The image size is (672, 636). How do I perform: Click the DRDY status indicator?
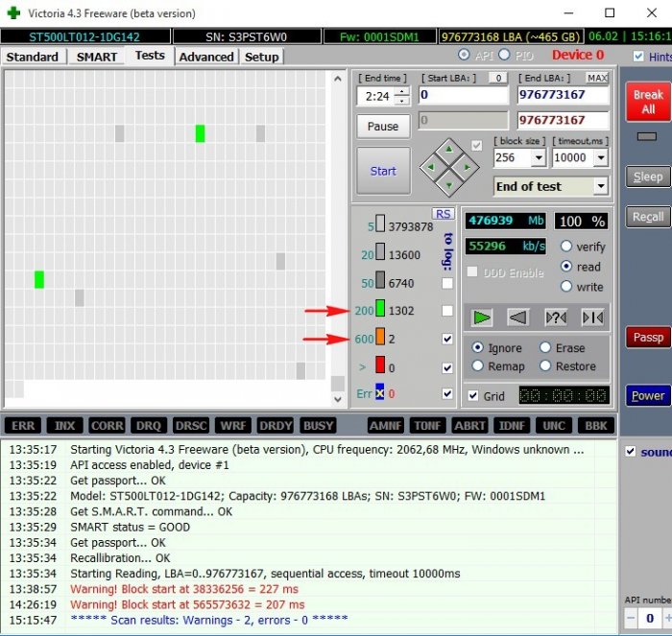[276, 426]
